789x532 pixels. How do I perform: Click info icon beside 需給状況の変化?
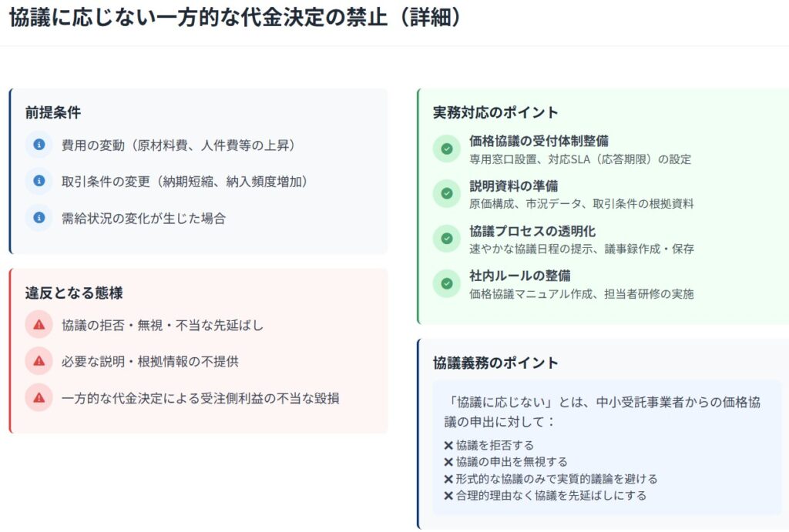tap(39, 218)
